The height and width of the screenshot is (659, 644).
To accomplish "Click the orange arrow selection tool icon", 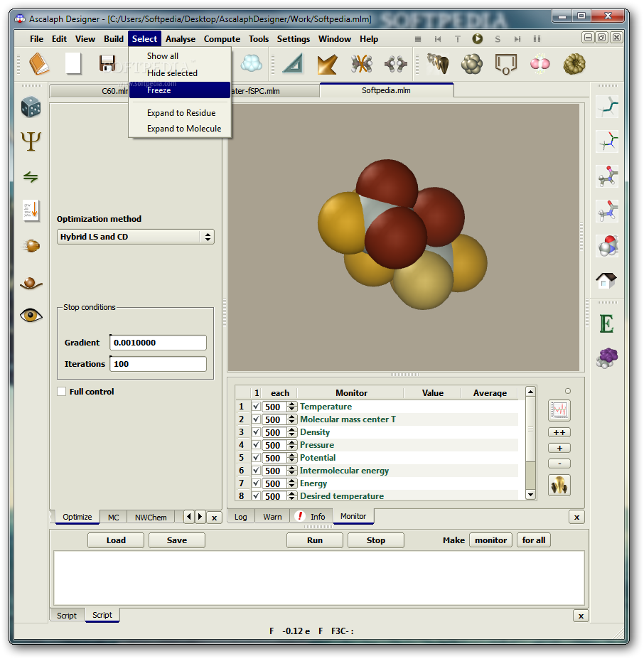I will (327, 64).
